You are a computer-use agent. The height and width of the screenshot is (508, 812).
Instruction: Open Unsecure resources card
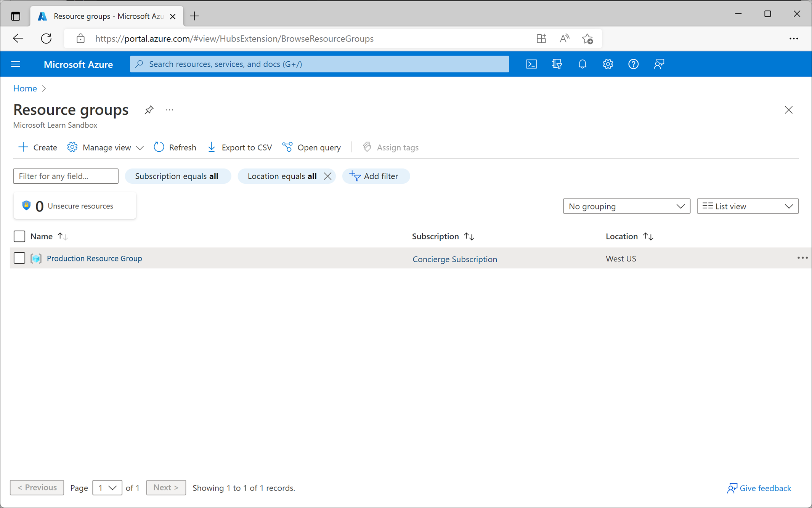click(75, 206)
